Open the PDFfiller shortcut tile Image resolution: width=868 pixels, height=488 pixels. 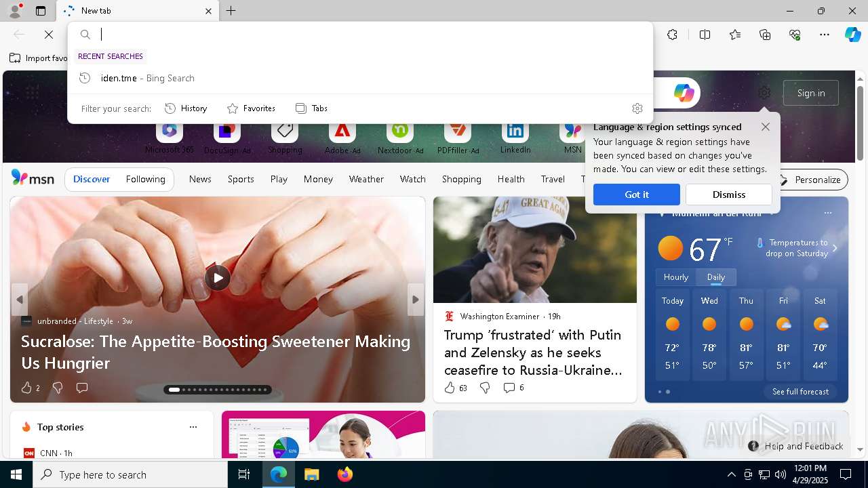pyautogui.click(x=458, y=138)
